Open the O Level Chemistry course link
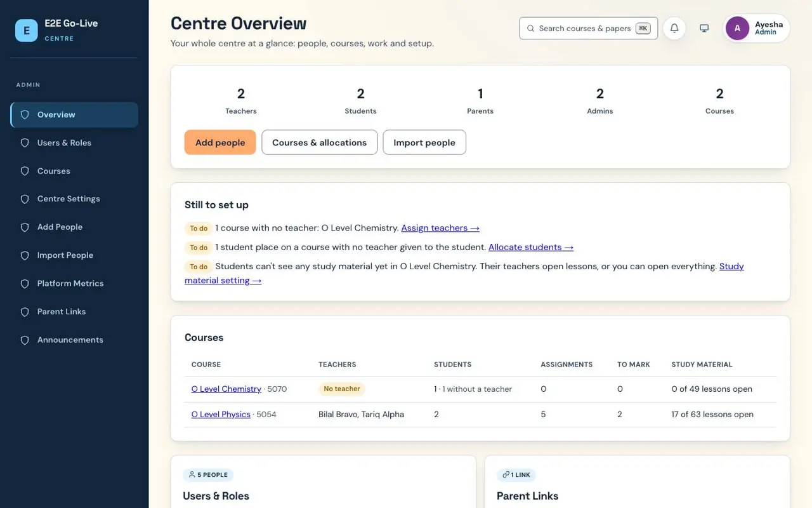This screenshot has height=508, width=812. (x=226, y=389)
